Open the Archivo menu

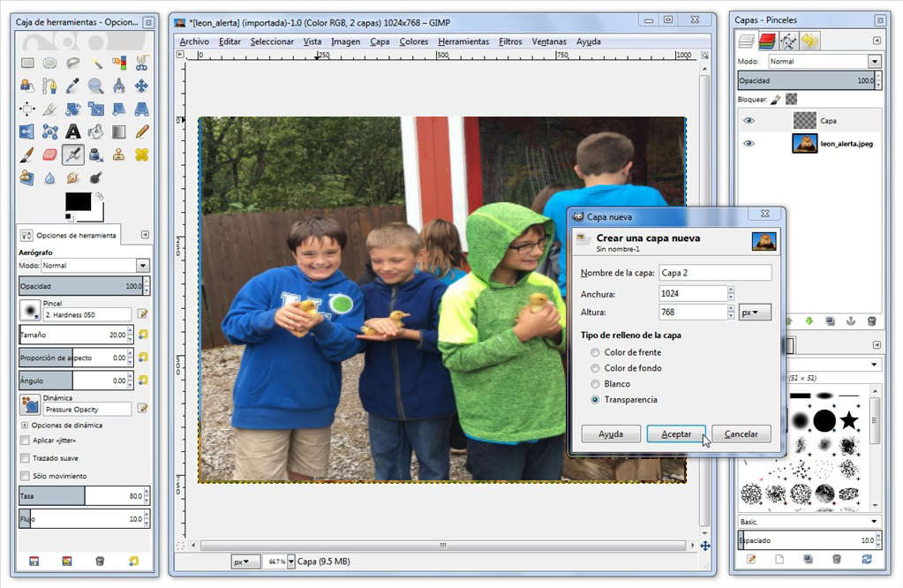(x=194, y=41)
